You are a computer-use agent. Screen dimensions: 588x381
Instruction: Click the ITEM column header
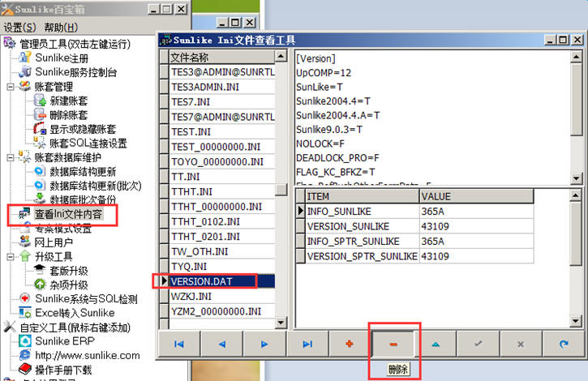tap(363, 196)
